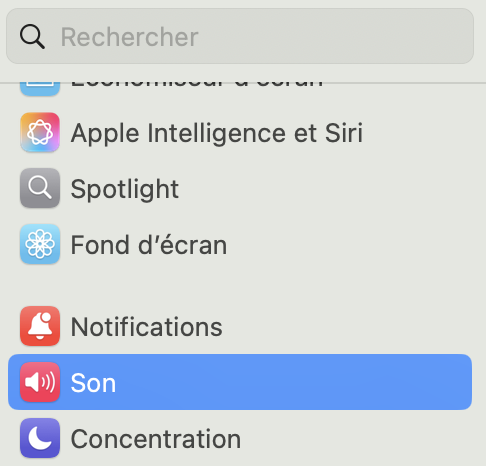Click the blue flower Fond d'écran icon
This screenshot has height=466, width=486.
[x=40, y=244]
